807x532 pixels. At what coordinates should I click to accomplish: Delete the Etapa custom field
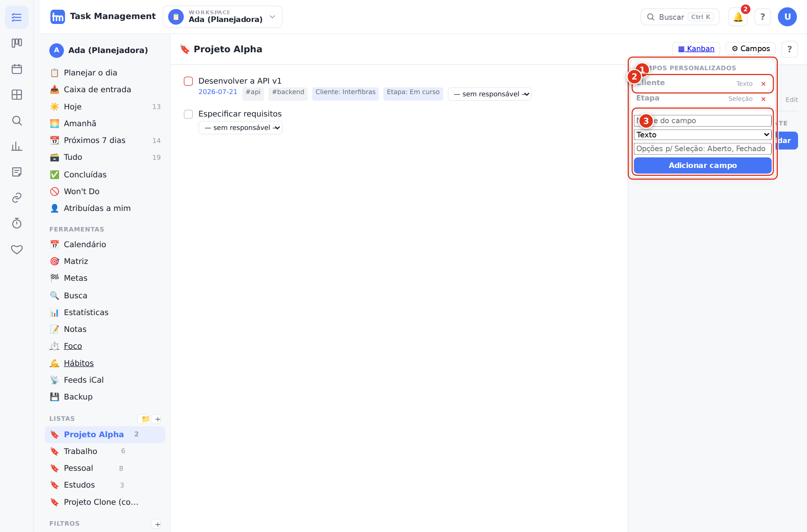763,99
